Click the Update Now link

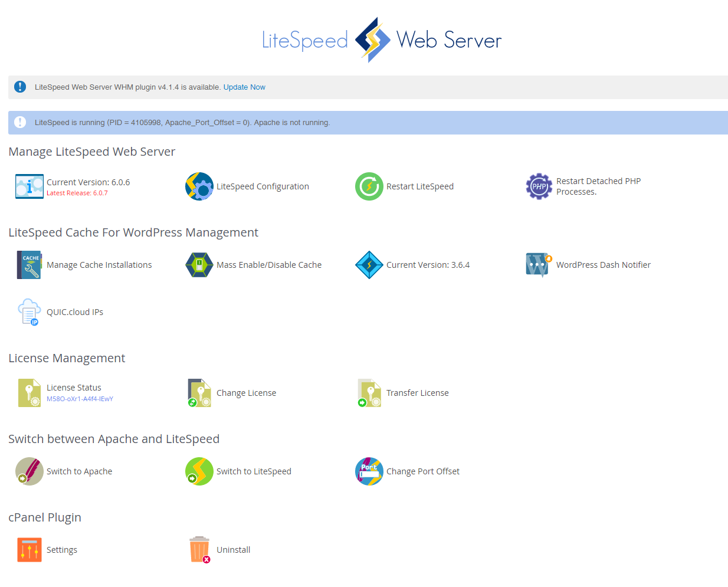click(244, 87)
